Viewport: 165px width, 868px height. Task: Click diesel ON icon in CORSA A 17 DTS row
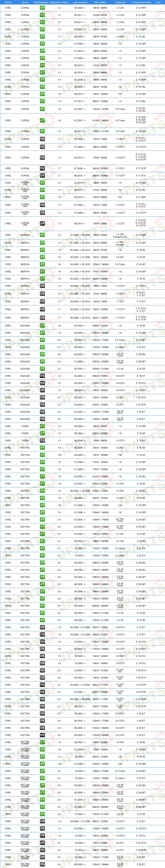pyautogui.click(x=42, y=176)
